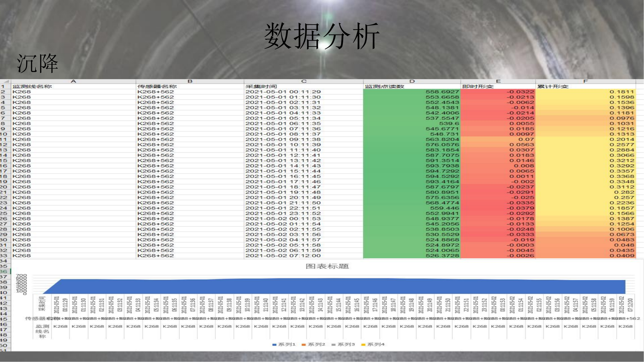Click the chart title 图表标题

(x=327, y=266)
